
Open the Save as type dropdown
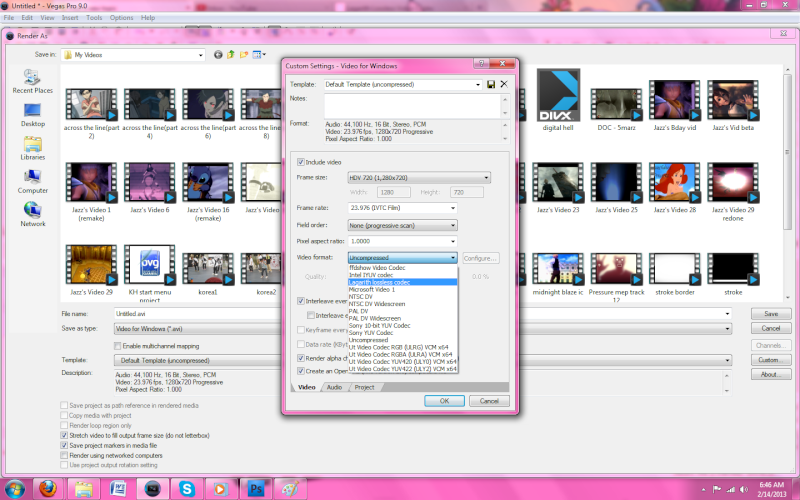pyautogui.click(x=423, y=329)
